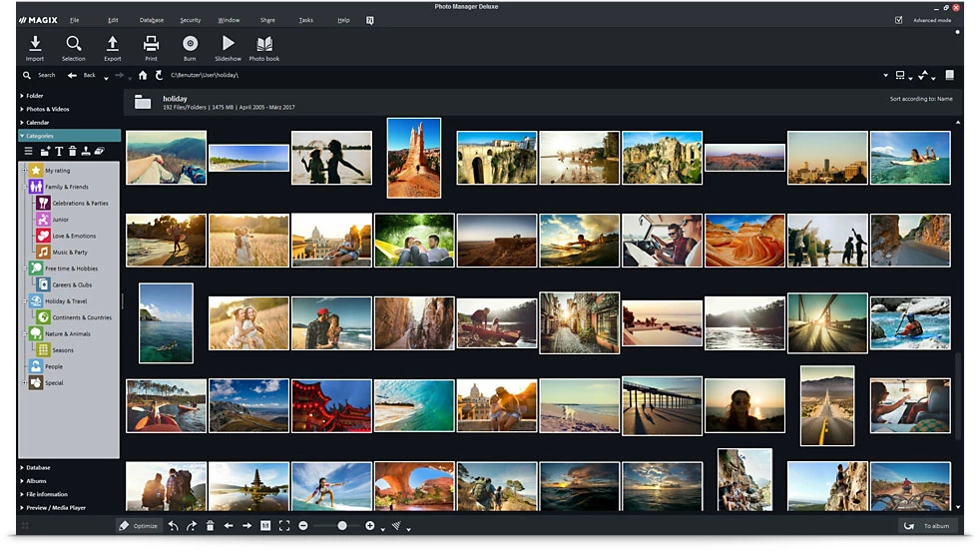Screen dimensions: 980x554
Task: Click the thumbnail zoom slider handle
Action: (x=342, y=525)
